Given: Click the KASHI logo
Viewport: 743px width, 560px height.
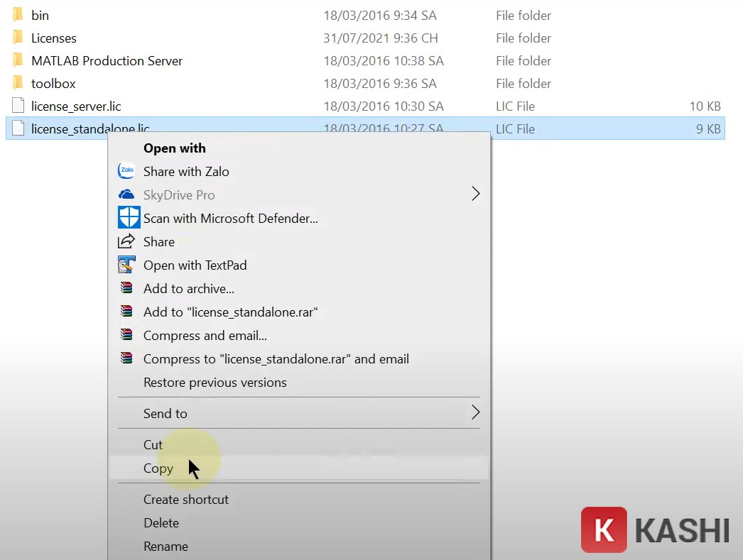Looking at the screenshot, I should pos(653,529).
